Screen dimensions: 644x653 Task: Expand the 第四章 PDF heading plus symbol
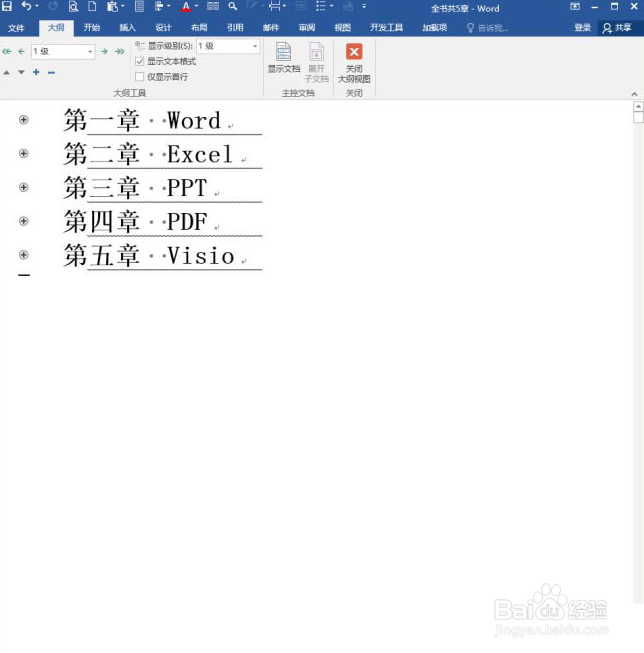tap(24, 221)
